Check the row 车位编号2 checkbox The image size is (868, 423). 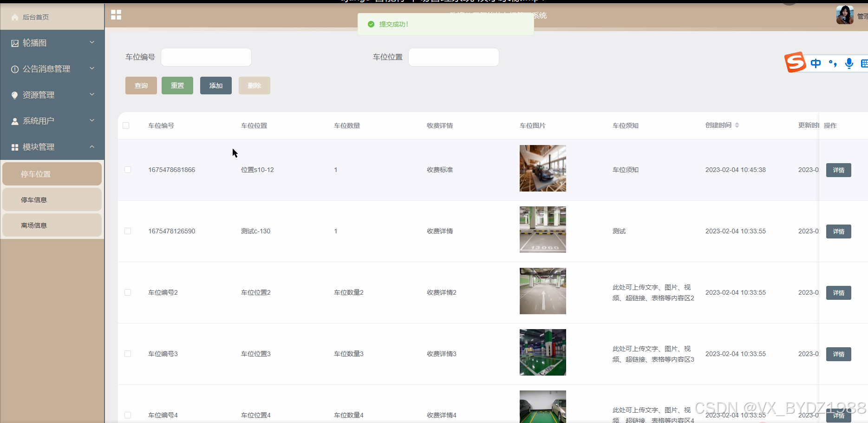128,292
